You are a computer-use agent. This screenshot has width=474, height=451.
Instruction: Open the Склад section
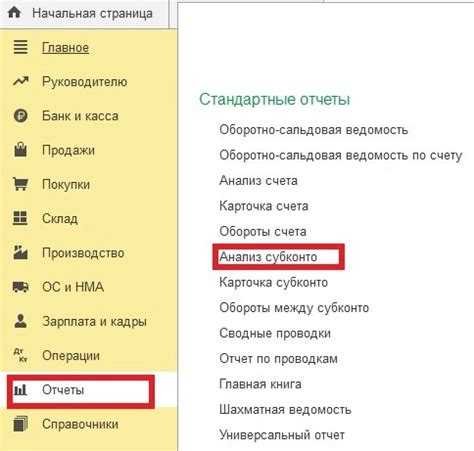click(x=60, y=219)
